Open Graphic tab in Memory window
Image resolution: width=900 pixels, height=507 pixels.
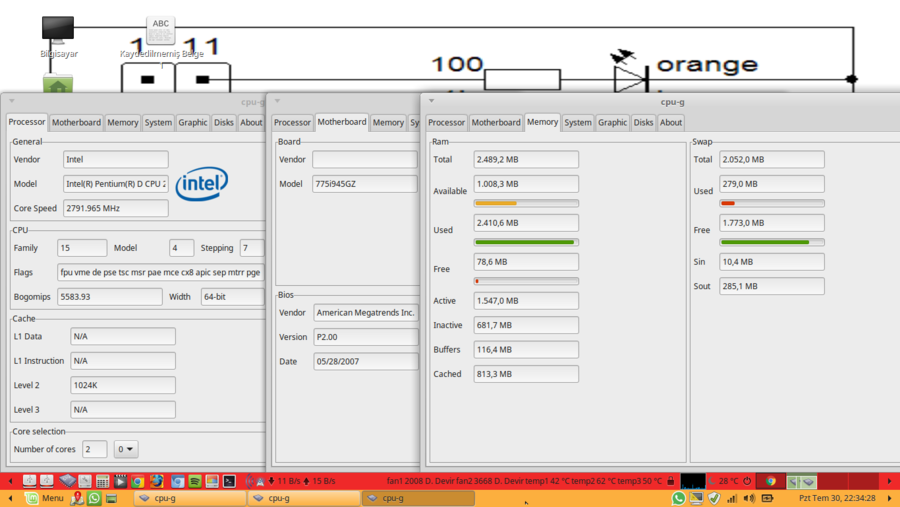[x=612, y=122]
